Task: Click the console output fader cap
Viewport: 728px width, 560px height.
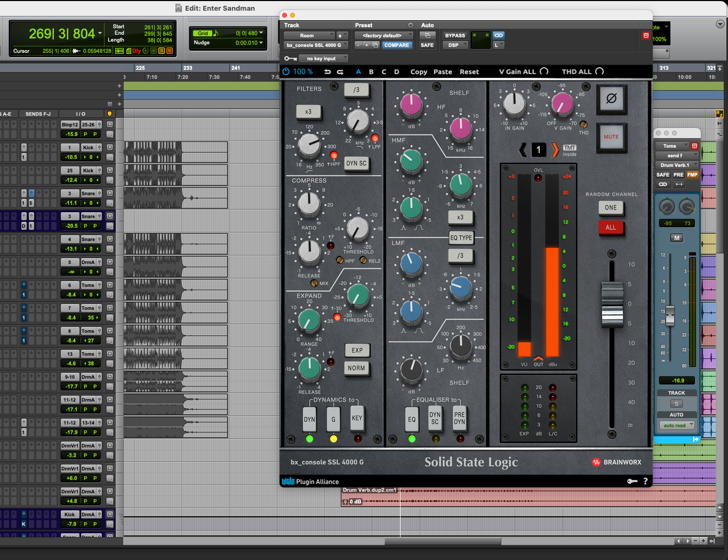Action: coord(612,304)
